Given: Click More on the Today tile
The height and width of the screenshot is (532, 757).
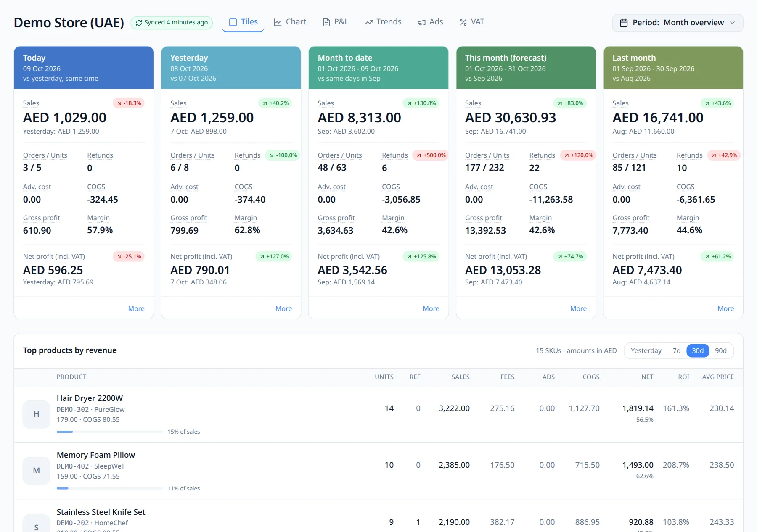Looking at the screenshot, I should click(136, 308).
